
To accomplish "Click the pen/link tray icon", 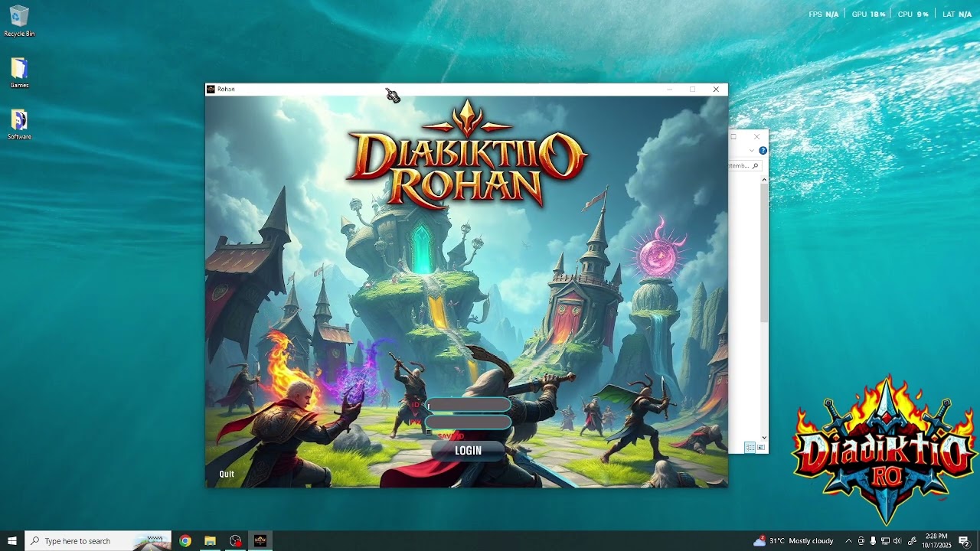I will [x=912, y=541].
